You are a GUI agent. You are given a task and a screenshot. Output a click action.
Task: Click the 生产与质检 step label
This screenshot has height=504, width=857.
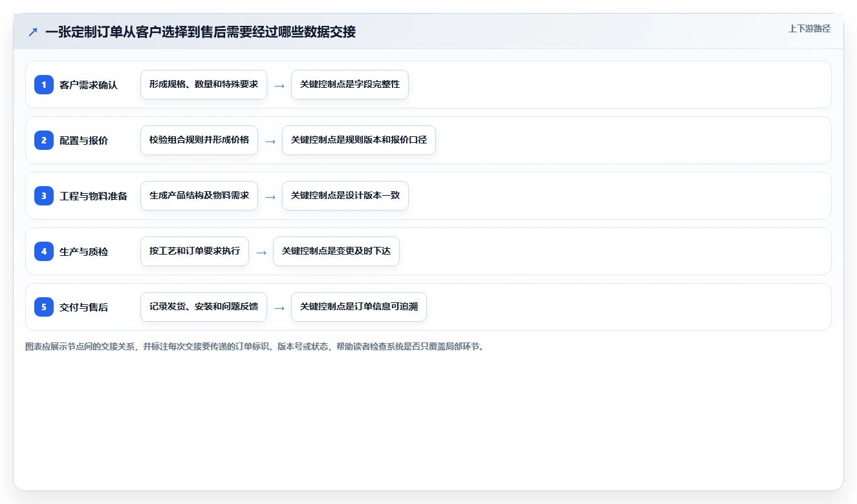84,251
